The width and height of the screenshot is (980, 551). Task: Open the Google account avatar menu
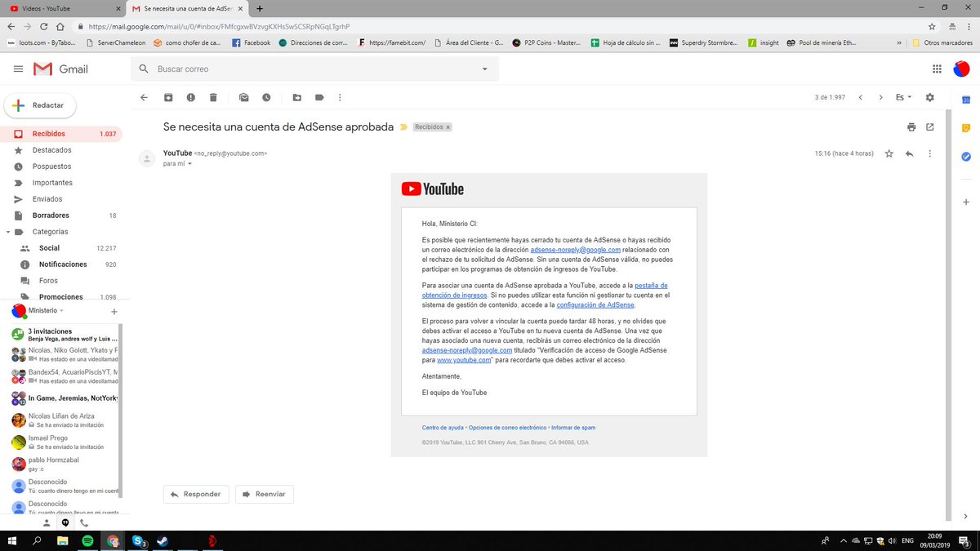[x=961, y=69]
